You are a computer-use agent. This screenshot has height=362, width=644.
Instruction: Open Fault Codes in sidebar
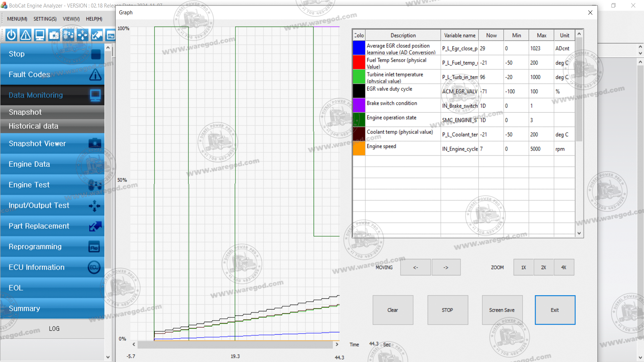coord(52,74)
